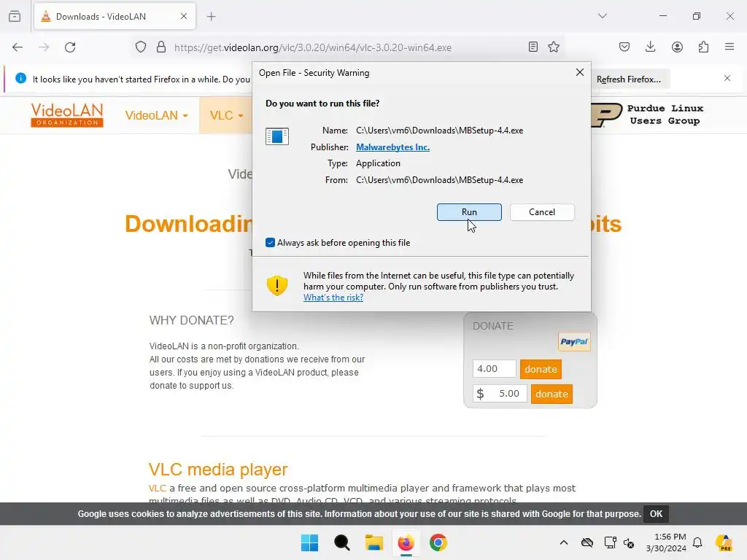Open the Firefox hamburger application menu
The width and height of the screenshot is (747, 560).
click(729, 47)
